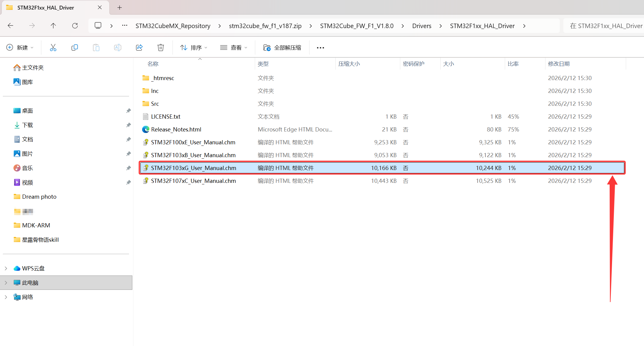Go to Drivers breadcrumb segment
The height and width of the screenshot is (346, 644).
[422, 26]
